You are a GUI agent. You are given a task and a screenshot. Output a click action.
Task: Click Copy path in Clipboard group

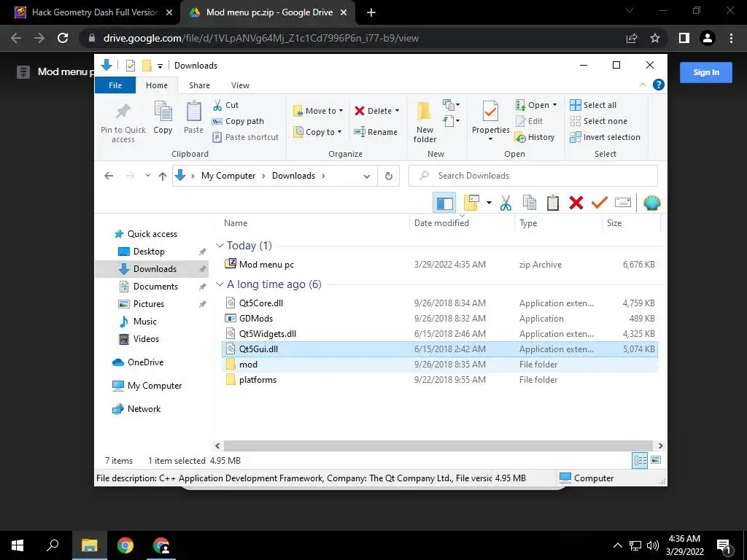click(238, 121)
